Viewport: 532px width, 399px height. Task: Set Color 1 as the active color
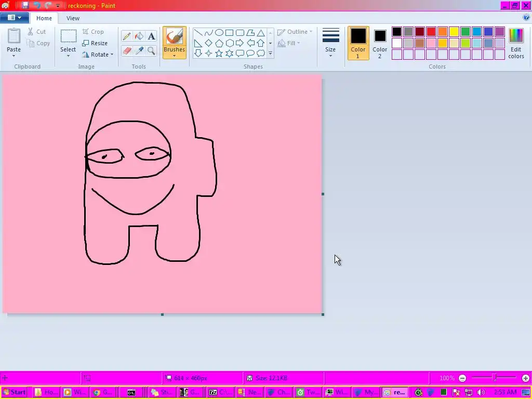[358, 43]
